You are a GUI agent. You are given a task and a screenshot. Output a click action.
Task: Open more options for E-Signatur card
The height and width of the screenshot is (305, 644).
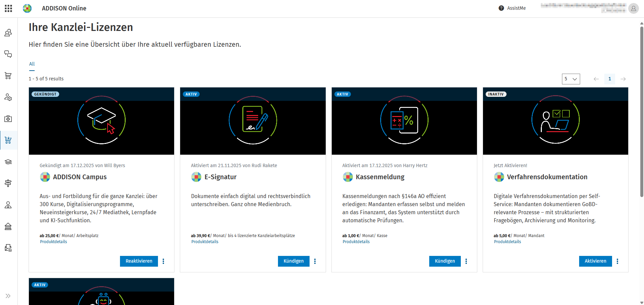315,261
